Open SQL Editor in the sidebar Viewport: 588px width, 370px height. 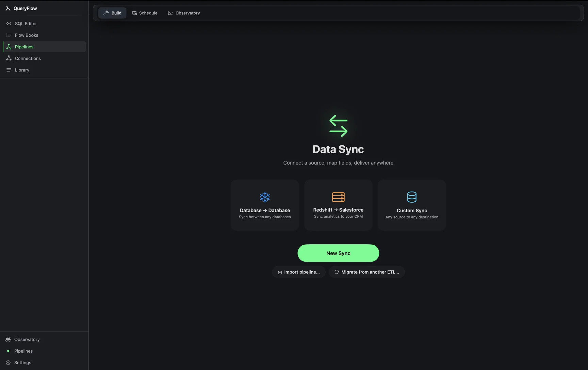(x=44, y=24)
